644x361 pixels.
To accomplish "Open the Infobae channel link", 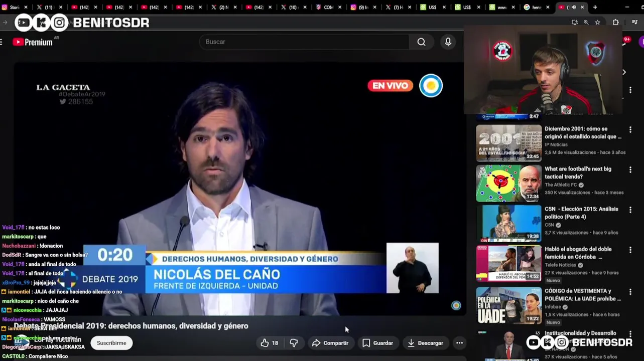I will tap(553, 307).
